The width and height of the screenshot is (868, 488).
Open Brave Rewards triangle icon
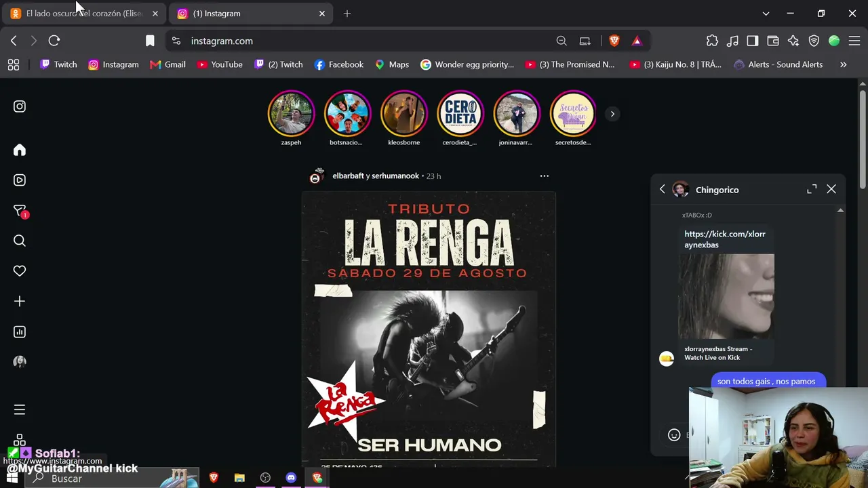click(x=637, y=41)
